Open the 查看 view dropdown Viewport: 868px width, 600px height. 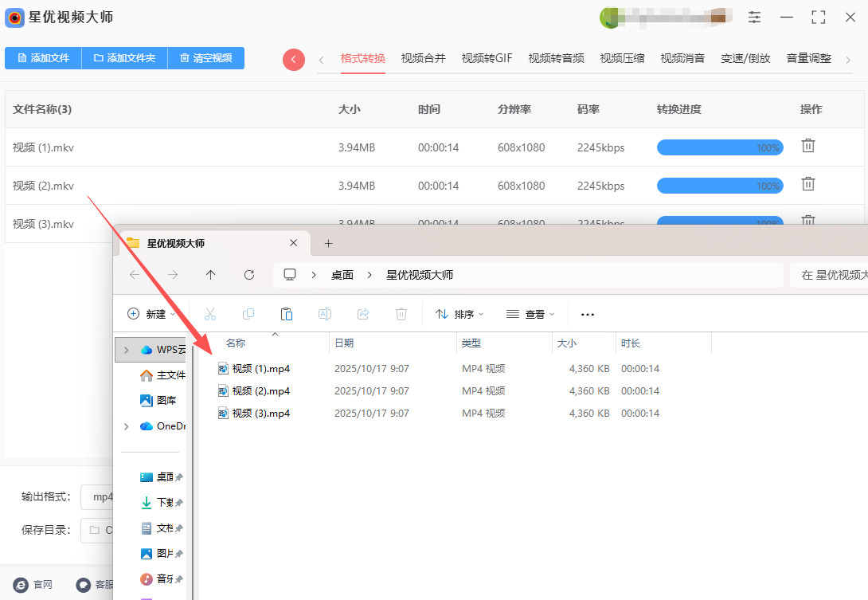pos(530,314)
